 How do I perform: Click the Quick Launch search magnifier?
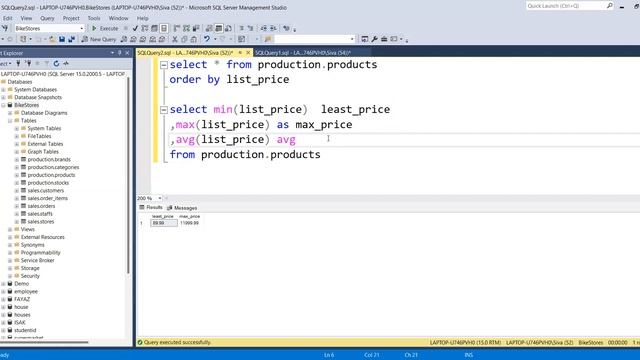click(609, 6)
